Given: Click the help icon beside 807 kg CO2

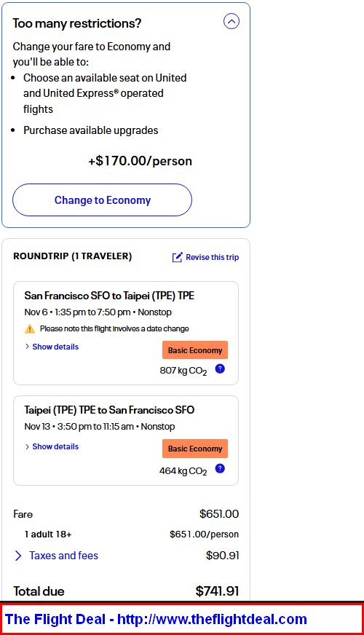Looking at the screenshot, I should point(220,369).
